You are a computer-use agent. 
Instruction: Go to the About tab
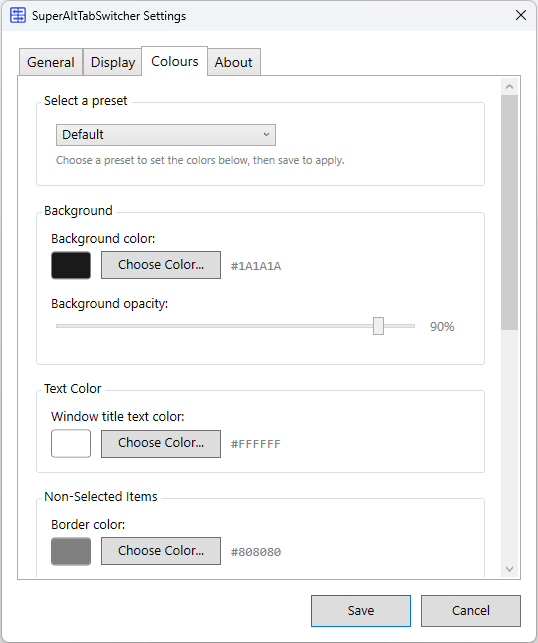(x=233, y=62)
